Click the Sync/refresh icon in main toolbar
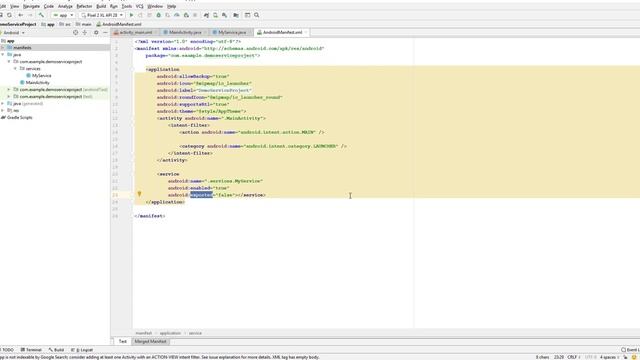 point(9,15)
